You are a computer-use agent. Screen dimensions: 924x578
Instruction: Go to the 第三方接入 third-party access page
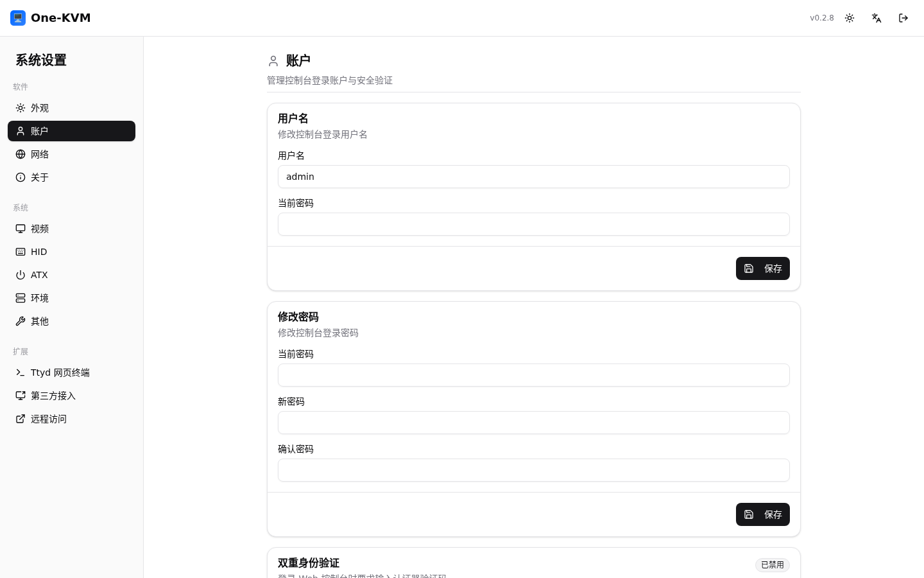coord(71,396)
